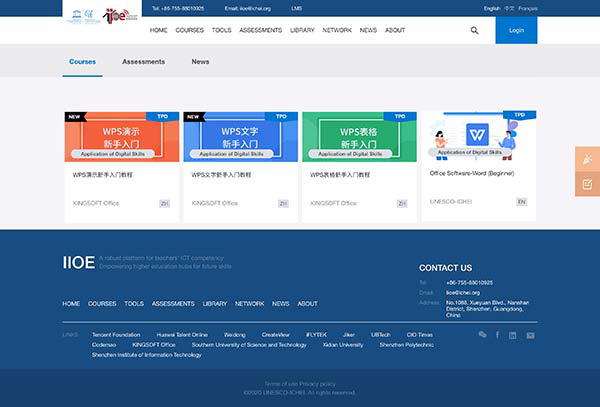
Task: Open the WPS表格新手入门 green course thumbnail
Action: coord(359,137)
